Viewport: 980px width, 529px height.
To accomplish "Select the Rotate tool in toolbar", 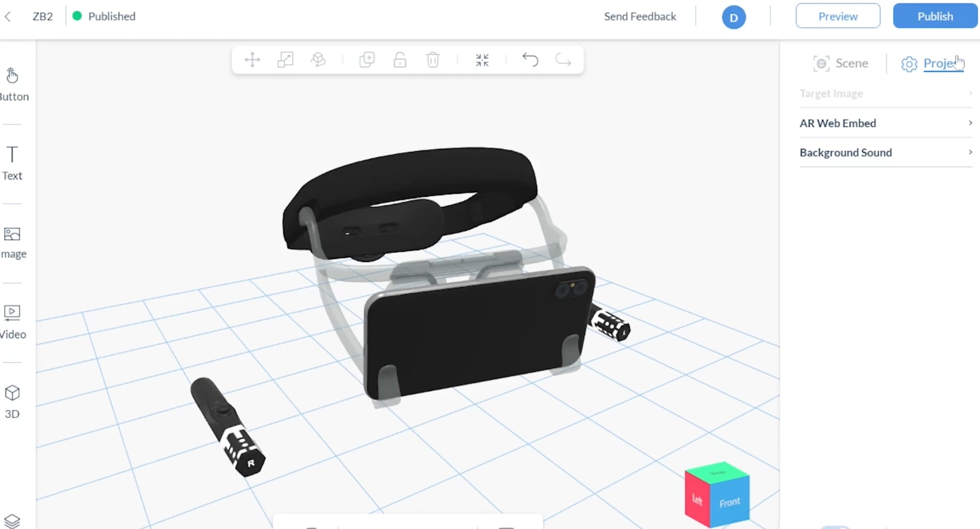I will [x=318, y=60].
